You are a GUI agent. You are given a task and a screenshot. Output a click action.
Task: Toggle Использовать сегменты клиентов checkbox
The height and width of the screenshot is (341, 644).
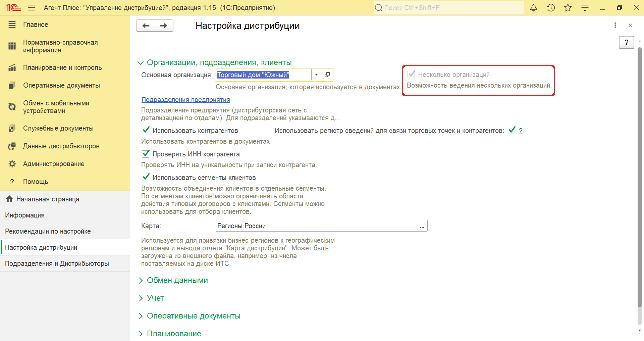click(146, 177)
